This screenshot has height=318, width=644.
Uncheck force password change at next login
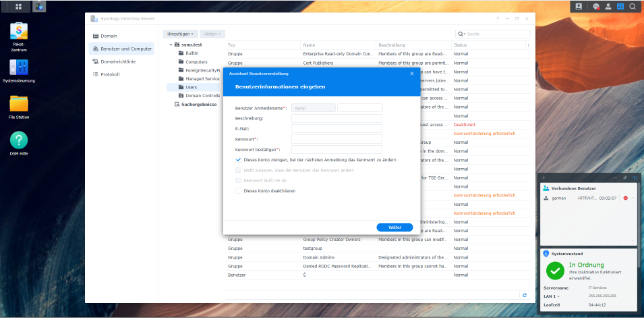click(x=239, y=160)
